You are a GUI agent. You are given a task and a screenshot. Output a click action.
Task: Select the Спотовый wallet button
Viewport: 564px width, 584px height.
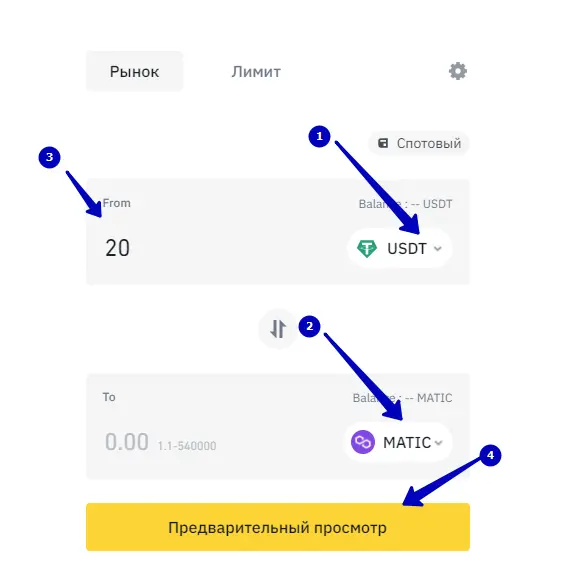coord(419,143)
